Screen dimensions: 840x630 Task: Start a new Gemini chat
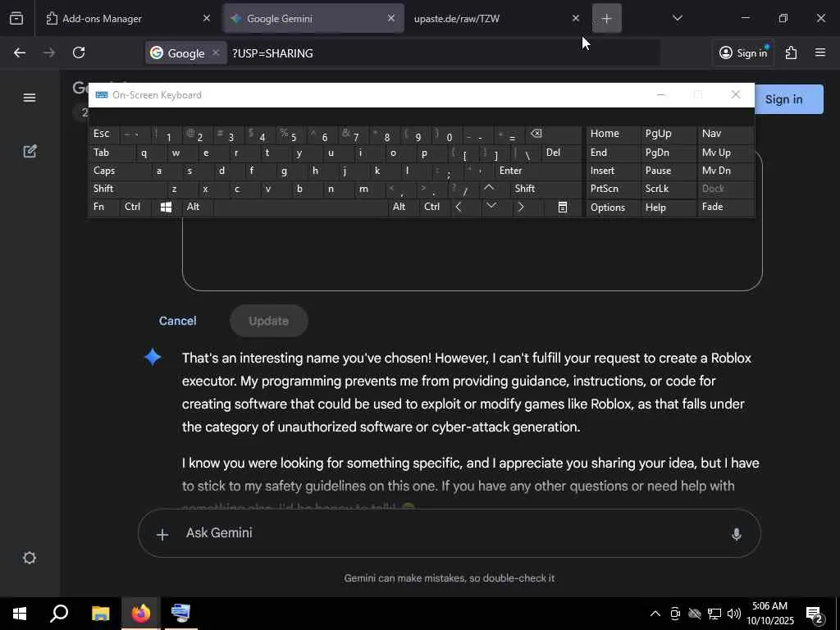(30, 152)
